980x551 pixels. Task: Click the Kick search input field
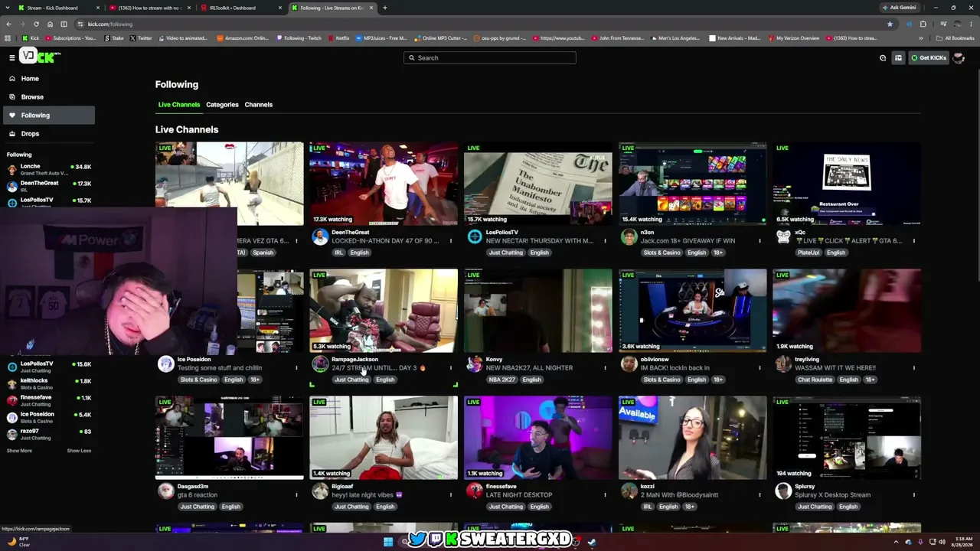pyautogui.click(x=490, y=57)
